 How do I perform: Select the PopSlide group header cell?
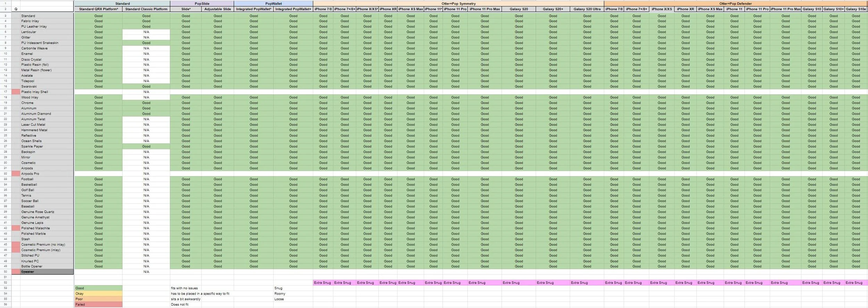click(x=202, y=3)
